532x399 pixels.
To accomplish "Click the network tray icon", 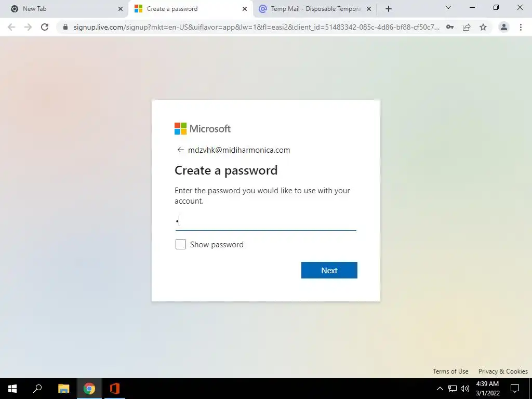I will [453, 389].
